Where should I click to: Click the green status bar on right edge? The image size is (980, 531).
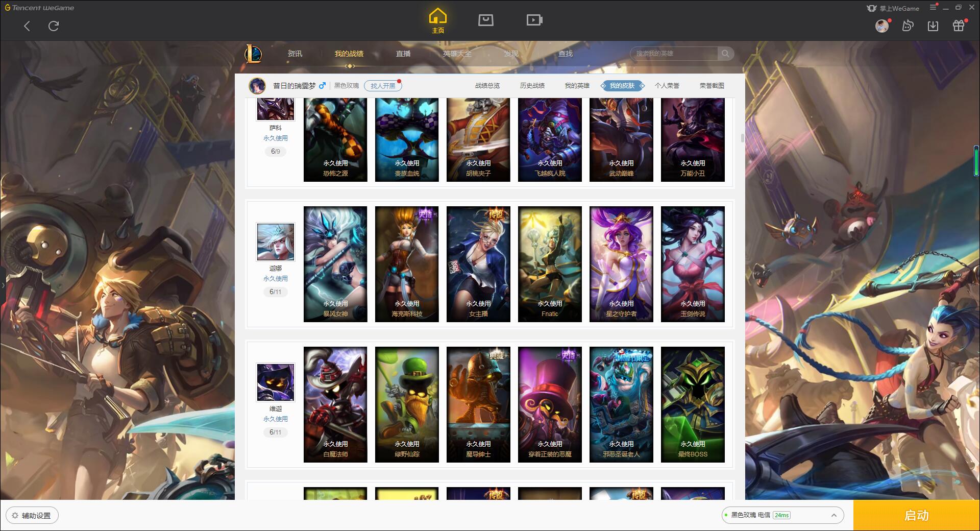[x=976, y=161]
